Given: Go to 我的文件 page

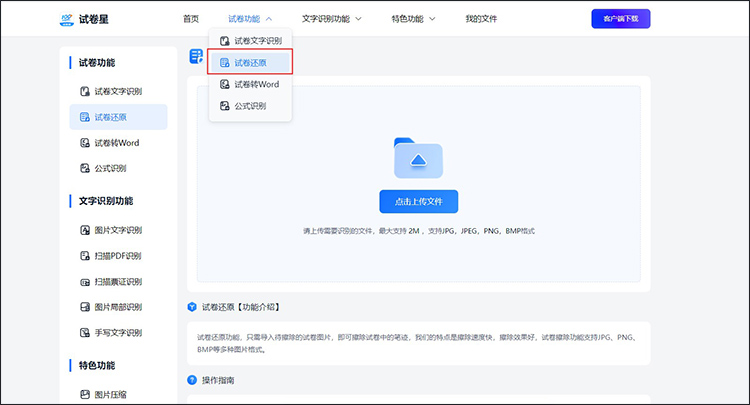Looking at the screenshot, I should coord(481,19).
